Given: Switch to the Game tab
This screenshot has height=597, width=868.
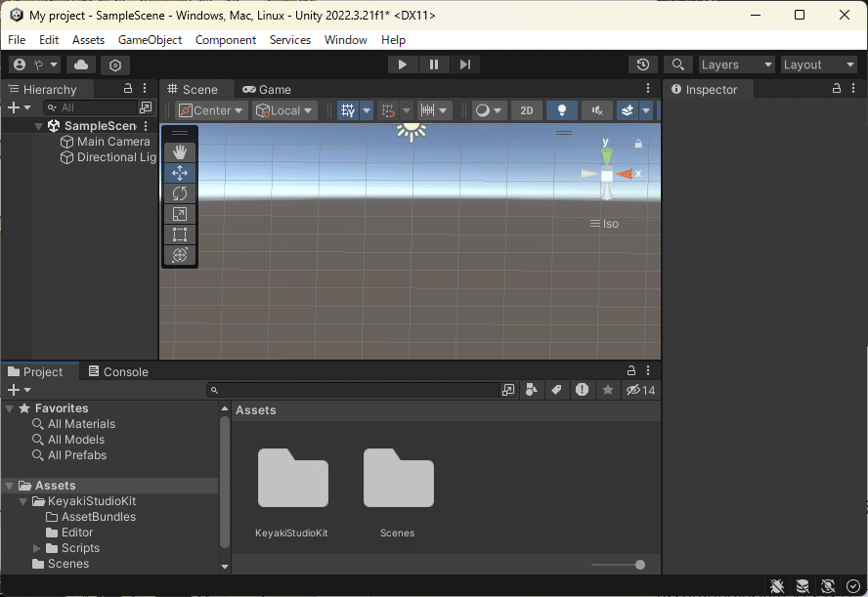Looking at the screenshot, I should [x=267, y=89].
